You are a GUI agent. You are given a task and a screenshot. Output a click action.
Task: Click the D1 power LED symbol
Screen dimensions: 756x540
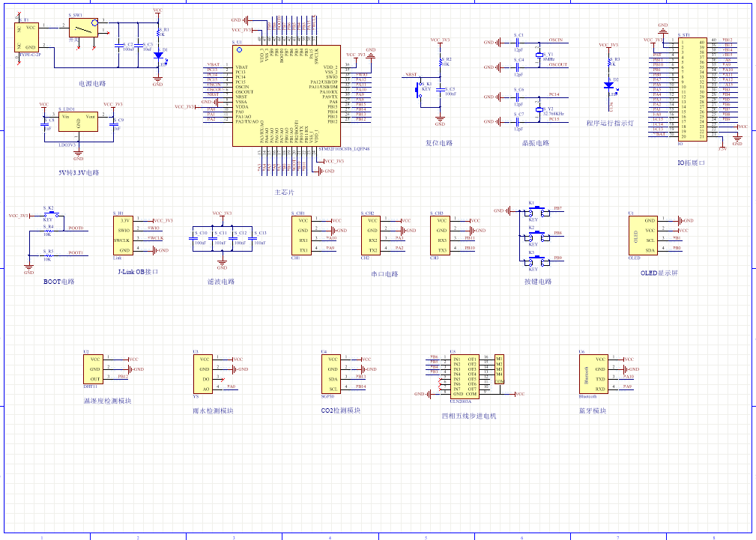tap(158, 55)
